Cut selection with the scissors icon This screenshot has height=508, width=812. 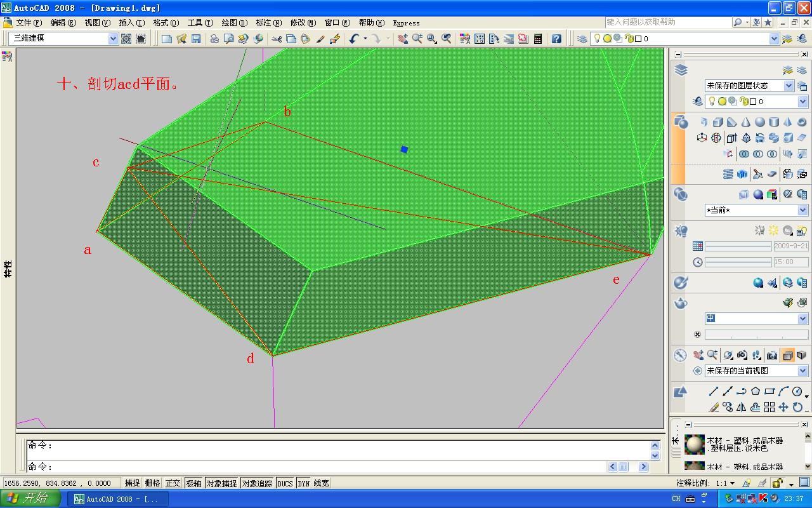click(x=277, y=39)
